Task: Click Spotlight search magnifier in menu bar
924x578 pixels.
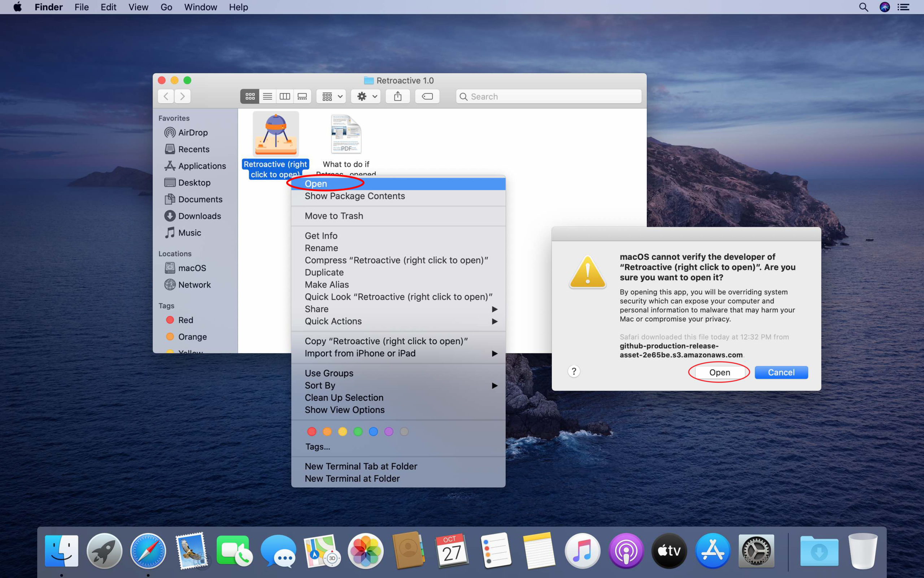Action: coord(863,7)
